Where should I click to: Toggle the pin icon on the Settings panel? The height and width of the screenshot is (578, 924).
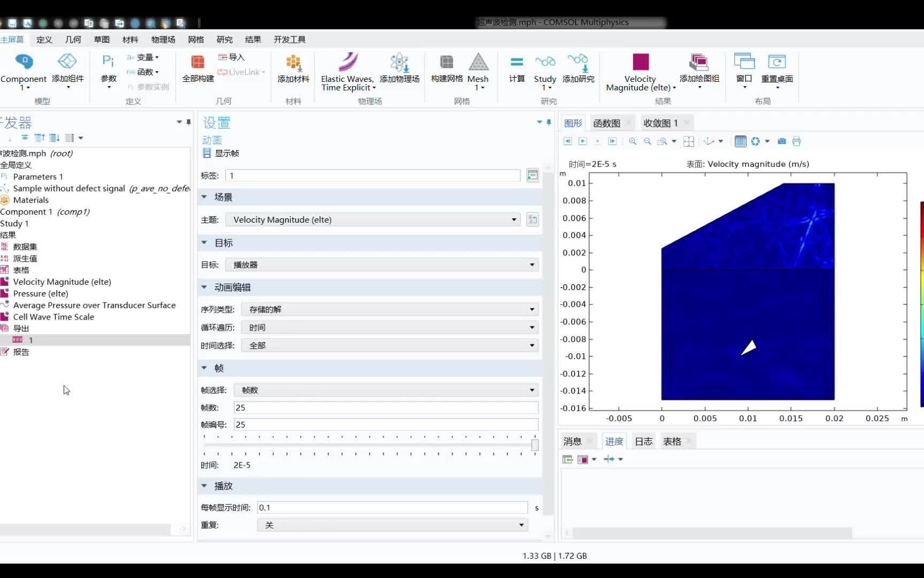(548, 123)
